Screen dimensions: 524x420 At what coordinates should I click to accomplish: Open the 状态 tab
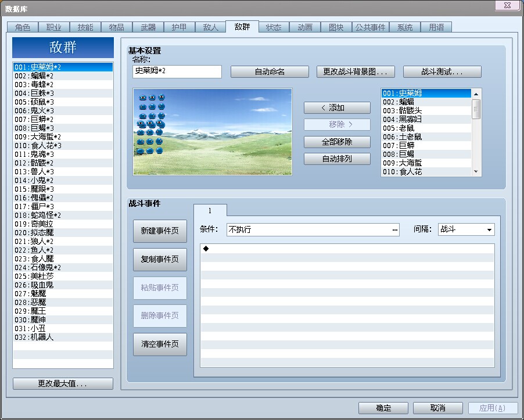pos(274,27)
